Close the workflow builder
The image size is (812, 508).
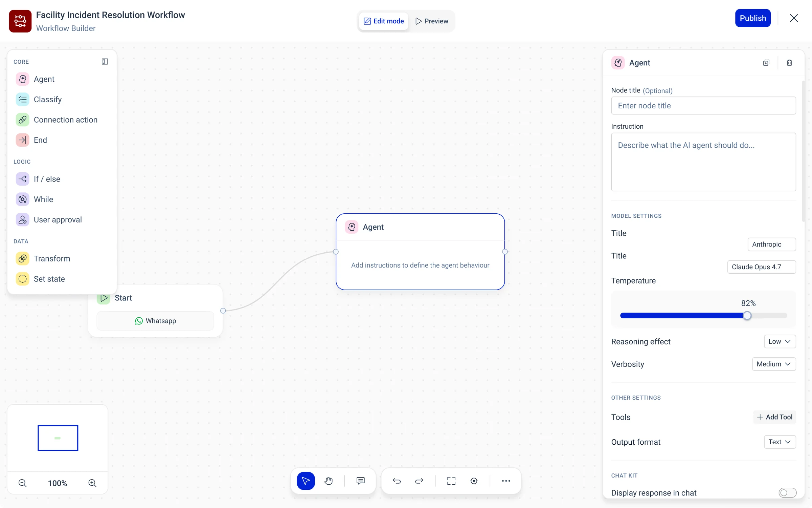click(x=794, y=18)
